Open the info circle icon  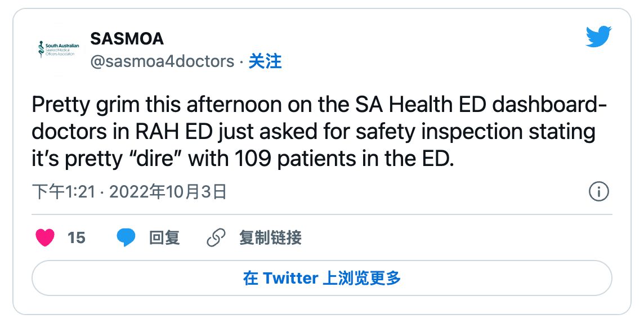coord(598,192)
